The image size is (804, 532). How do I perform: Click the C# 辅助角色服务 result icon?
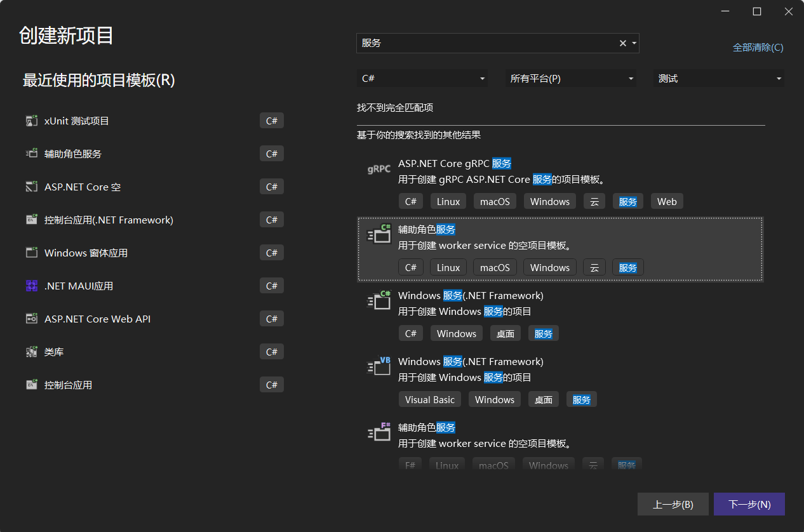(x=379, y=234)
